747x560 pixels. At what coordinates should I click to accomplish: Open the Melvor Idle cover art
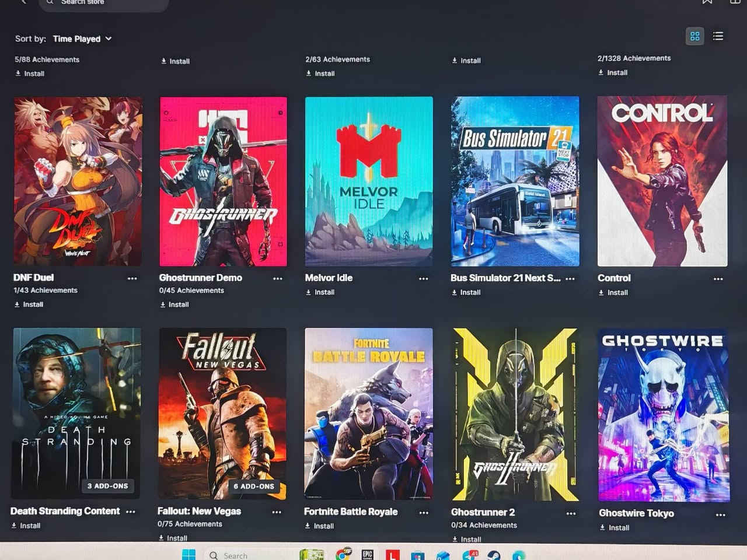point(369,181)
